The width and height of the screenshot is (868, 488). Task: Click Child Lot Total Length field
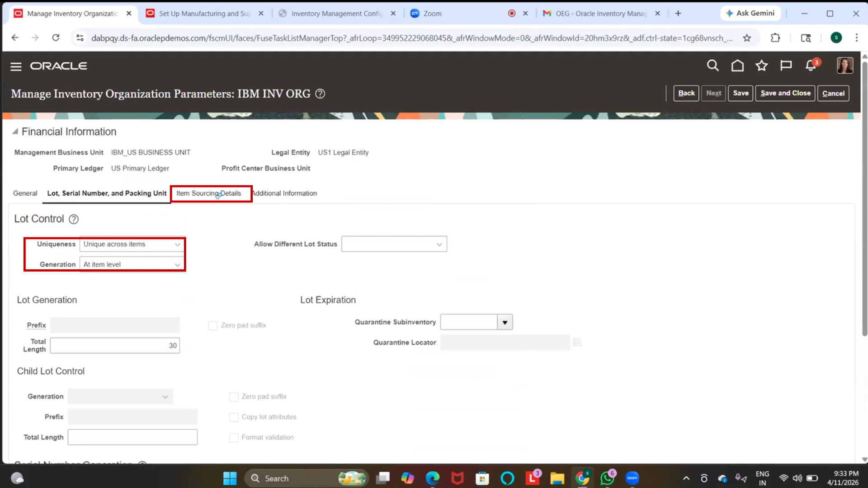[132, 437]
